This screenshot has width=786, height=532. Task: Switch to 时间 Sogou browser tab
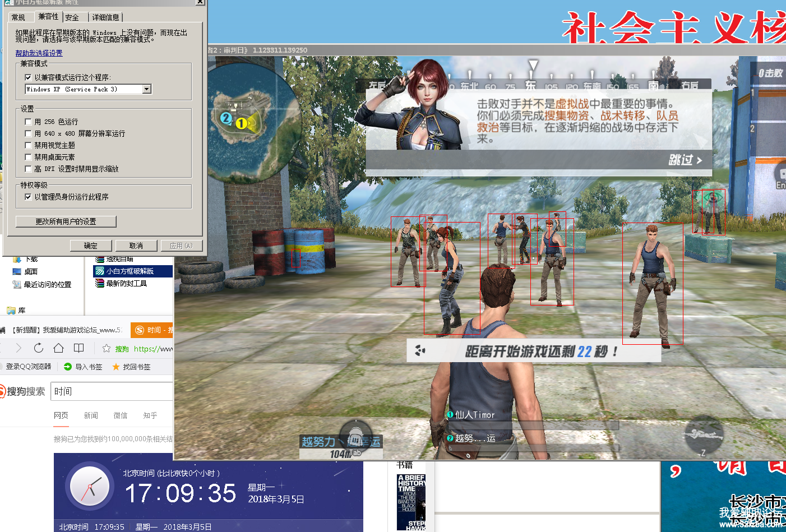(152, 330)
